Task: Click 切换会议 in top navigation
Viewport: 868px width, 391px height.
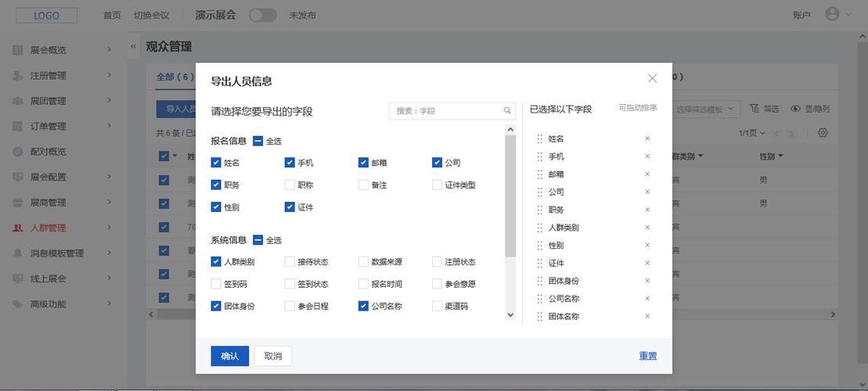Action: [151, 16]
